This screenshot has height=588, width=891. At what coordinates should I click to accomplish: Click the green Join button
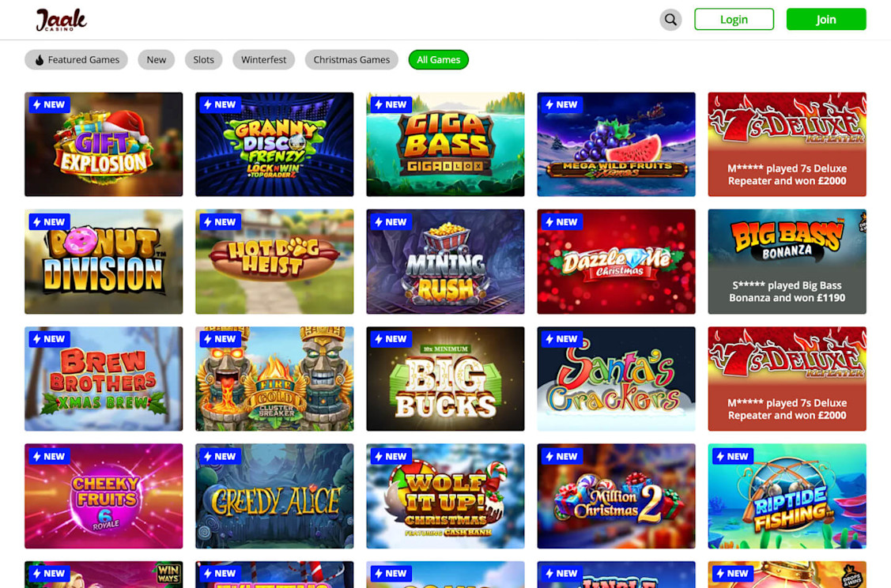click(x=826, y=19)
